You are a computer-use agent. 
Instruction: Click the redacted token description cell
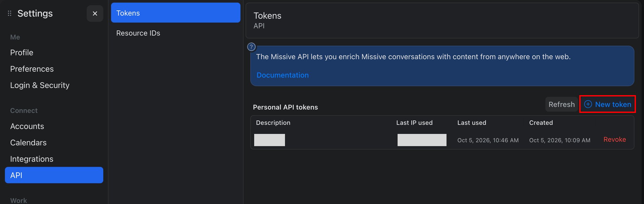pyautogui.click(x=270, y=140)
